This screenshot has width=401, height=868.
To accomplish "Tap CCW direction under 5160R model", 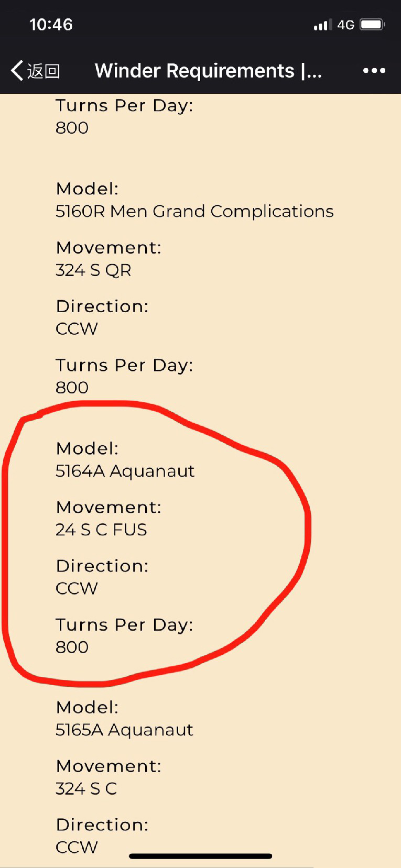I will pyautogui.click(x=77, y=329).
